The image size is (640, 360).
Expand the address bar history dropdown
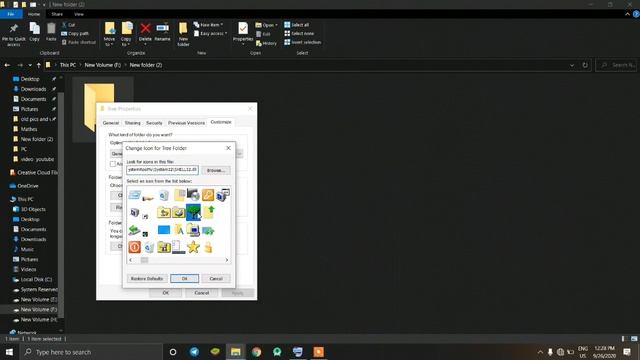pyautogui.click(x=572, y=65)
